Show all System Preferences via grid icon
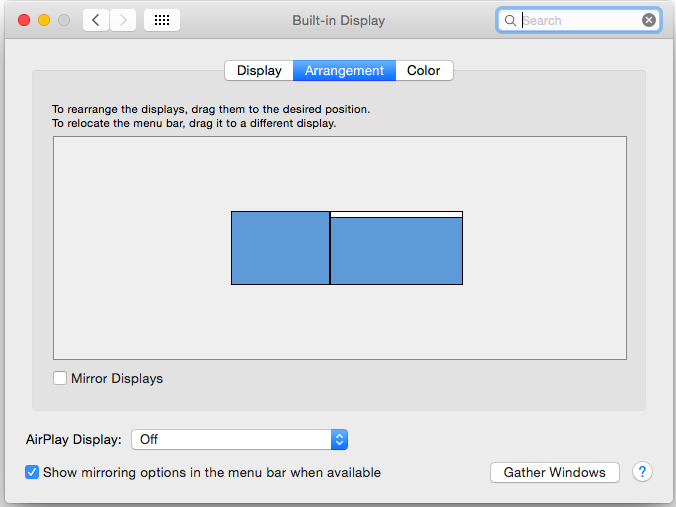The width and height of the screenshot is (676, 507). tap(162, 20)
